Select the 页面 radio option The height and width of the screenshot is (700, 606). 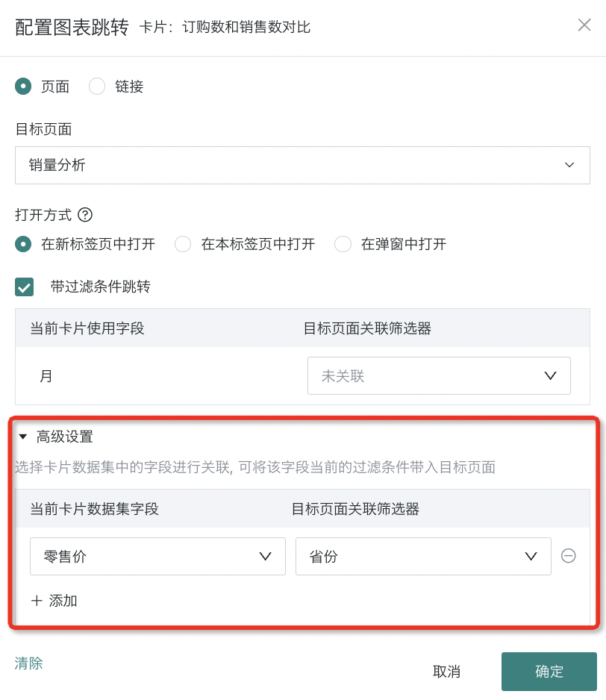23,86
